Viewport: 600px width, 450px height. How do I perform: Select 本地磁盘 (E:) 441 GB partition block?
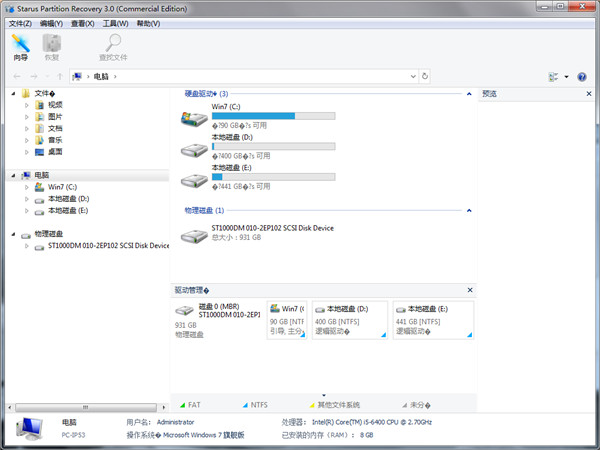click(433, 320)
